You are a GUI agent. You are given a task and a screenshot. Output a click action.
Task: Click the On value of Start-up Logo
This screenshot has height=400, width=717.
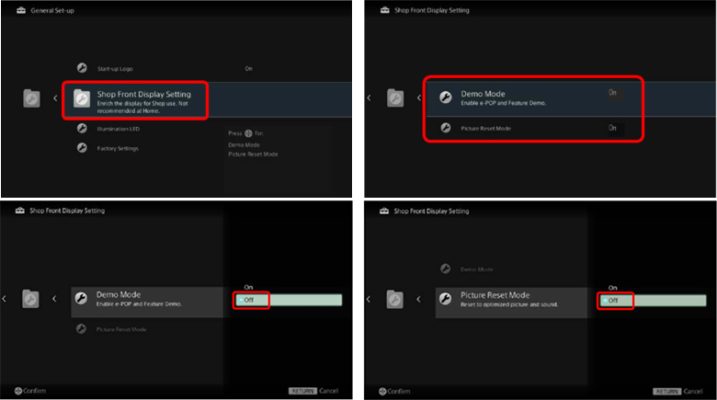pyautogui.click(x=248, y=69)
